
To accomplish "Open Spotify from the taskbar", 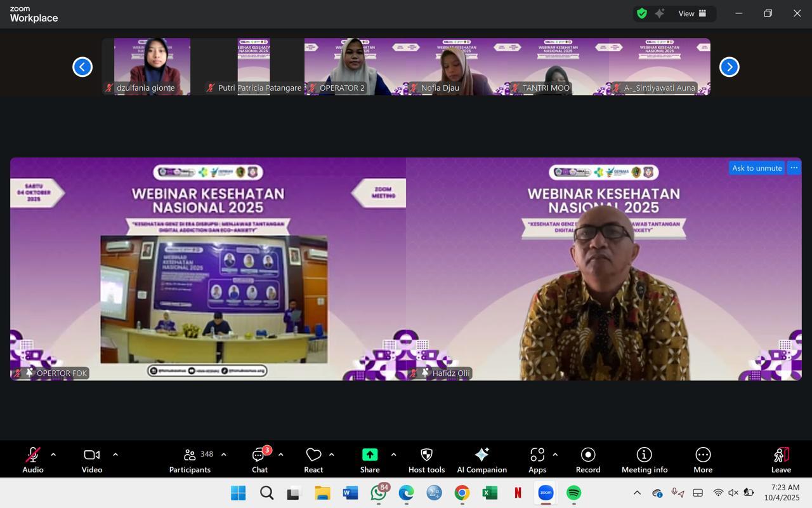I will coord(573,493).
